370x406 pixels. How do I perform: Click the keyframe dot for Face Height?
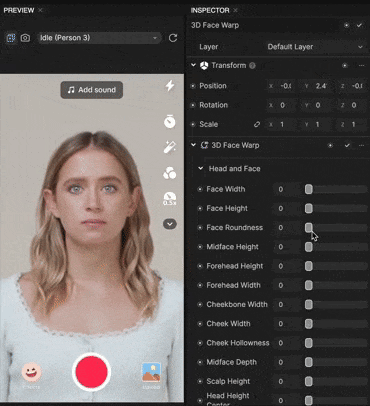pyautogui.click(x=200, y=209)
